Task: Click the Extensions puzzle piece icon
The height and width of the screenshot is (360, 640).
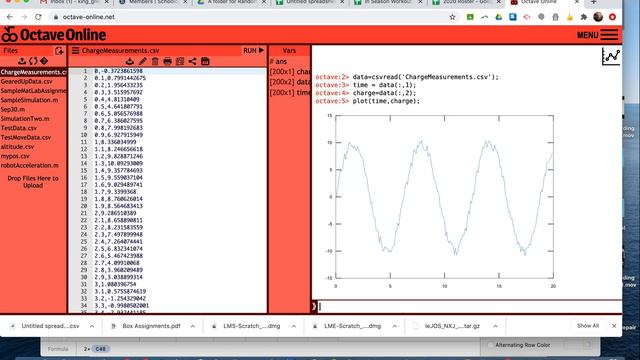Action: (584, 17)
